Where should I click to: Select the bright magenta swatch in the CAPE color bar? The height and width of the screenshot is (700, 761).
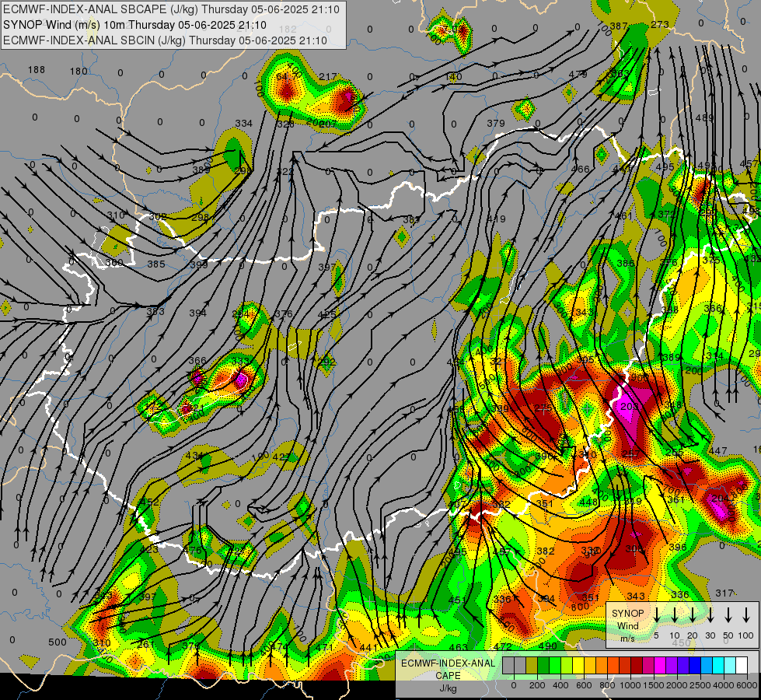point(660,666)
